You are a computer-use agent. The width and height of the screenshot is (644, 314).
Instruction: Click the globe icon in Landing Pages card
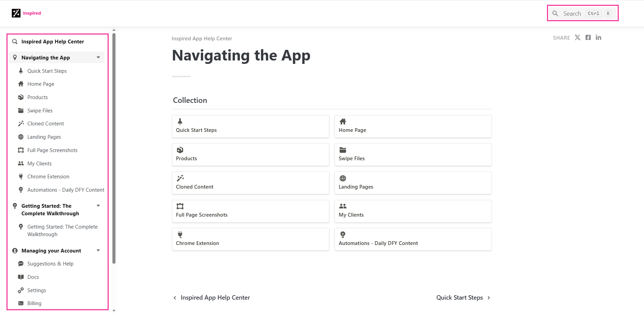click(x=343, y=178)
